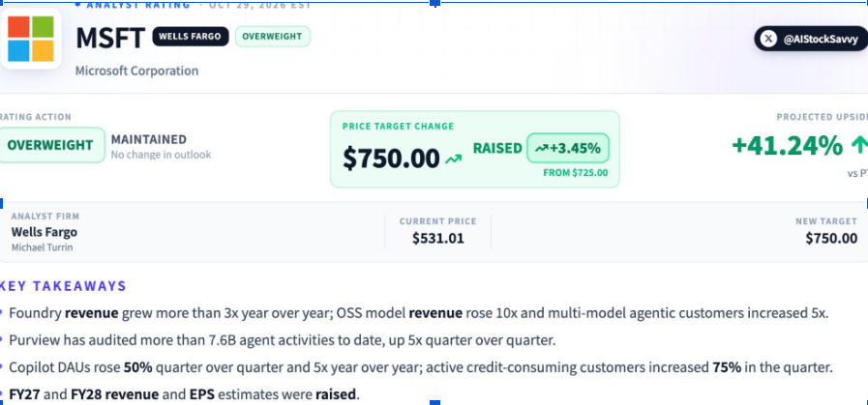The width and height of the screenshot is (868, 405).
Task: Click the KEY TAKEAWAYS section heading
Action: (x=64, y=286)
